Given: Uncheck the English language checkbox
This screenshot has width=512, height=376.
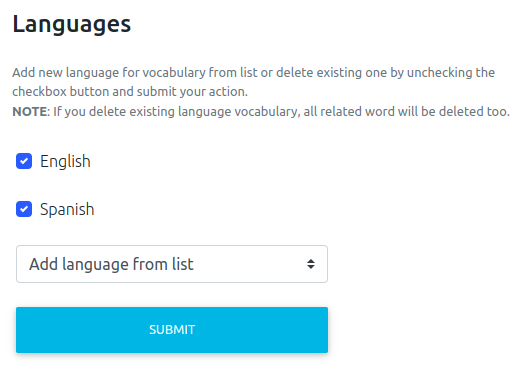Looking at the screenshot, I should (x=24, y=161).
